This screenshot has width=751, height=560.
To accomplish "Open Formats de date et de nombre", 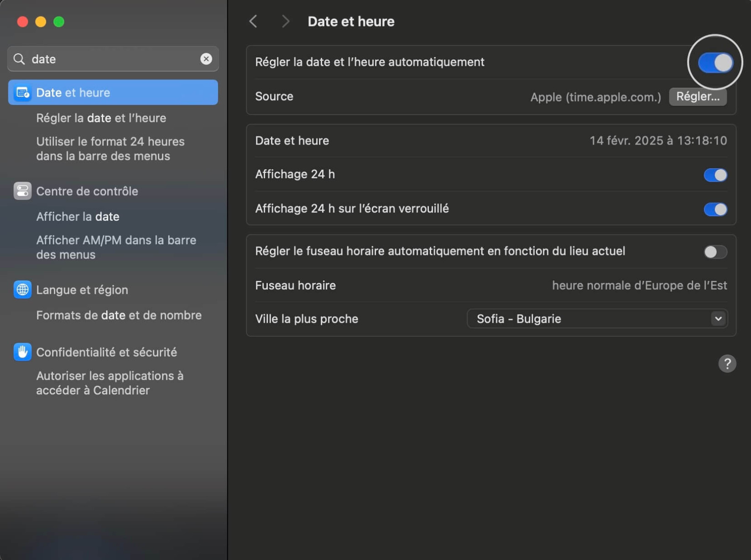I will click(119, 315).
